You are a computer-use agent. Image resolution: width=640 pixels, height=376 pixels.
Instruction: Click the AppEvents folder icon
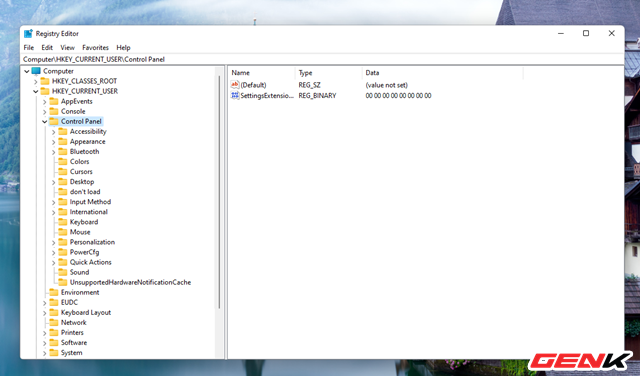pos(54,101)
